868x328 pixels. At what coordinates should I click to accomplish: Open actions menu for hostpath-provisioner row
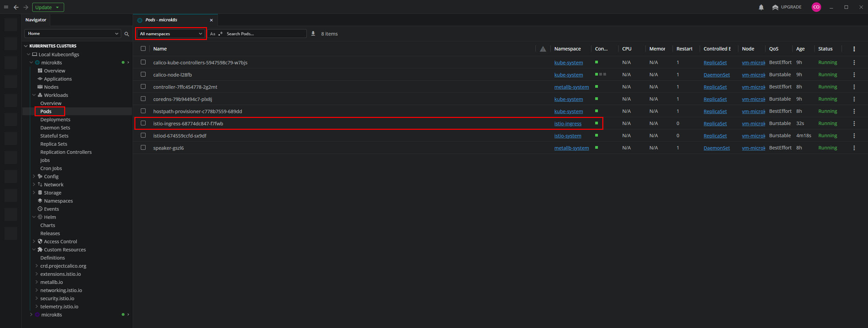coord(854,111)
